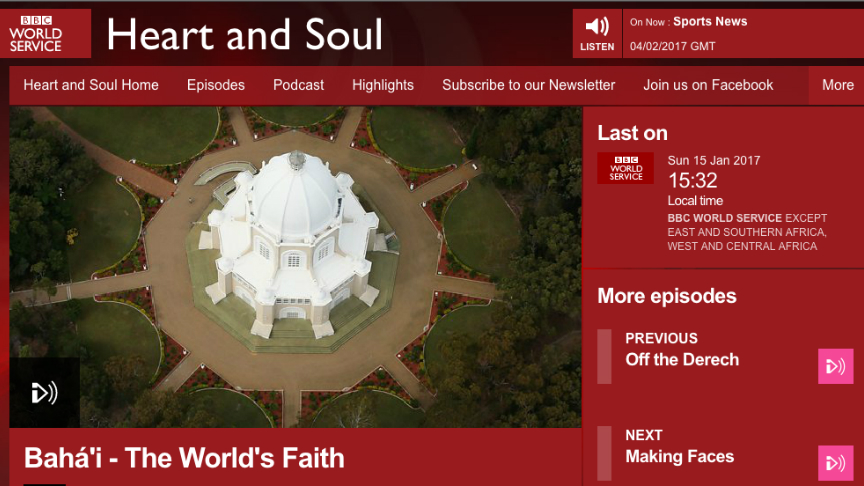This screenshot has width=864, height=486.
Task: Open the Podcast tab
Action: coord(298,85)
